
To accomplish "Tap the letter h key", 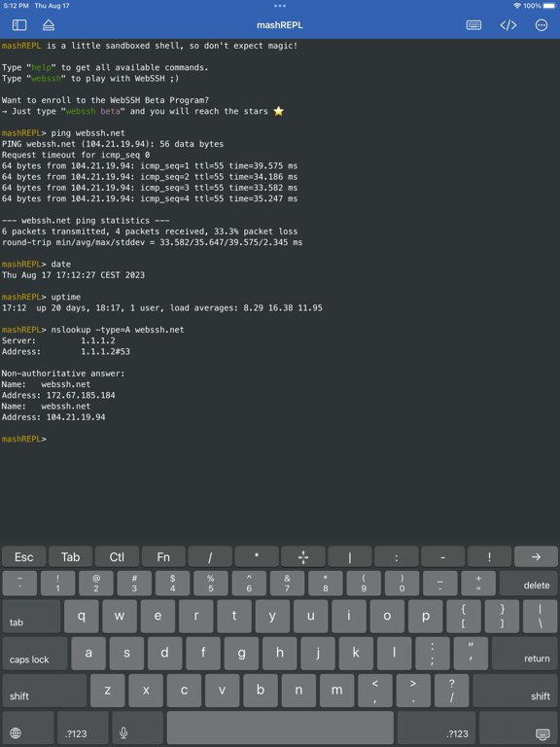I will pyautogui.click(x=280, y=654).
